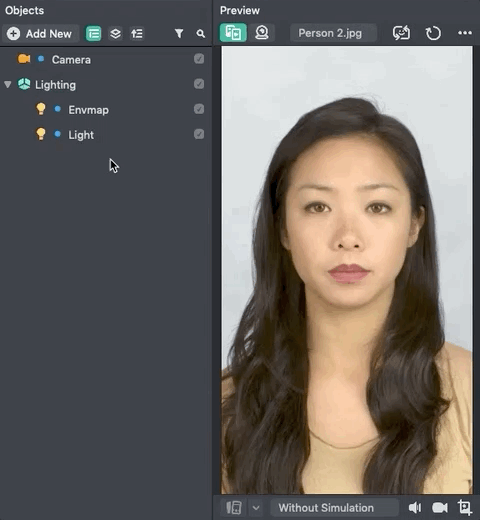Open the objects filter funnel icon

(x=179, y=33)
